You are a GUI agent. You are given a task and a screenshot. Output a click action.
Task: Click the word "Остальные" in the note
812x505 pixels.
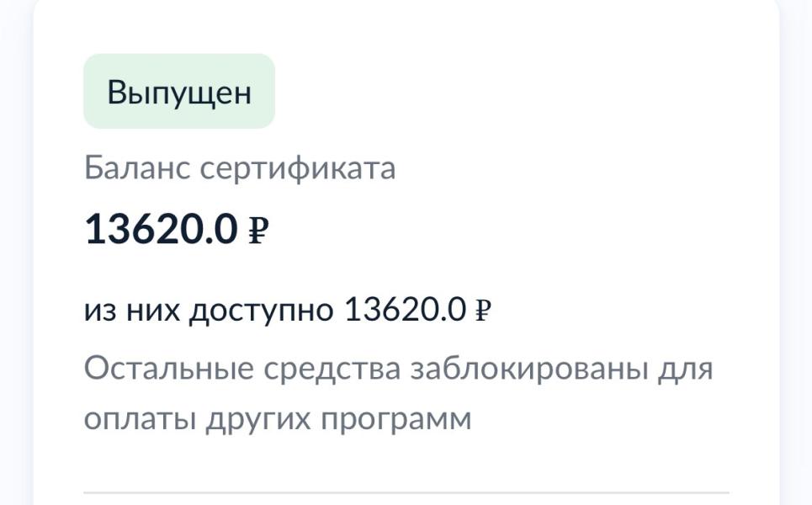click(169, 369)
